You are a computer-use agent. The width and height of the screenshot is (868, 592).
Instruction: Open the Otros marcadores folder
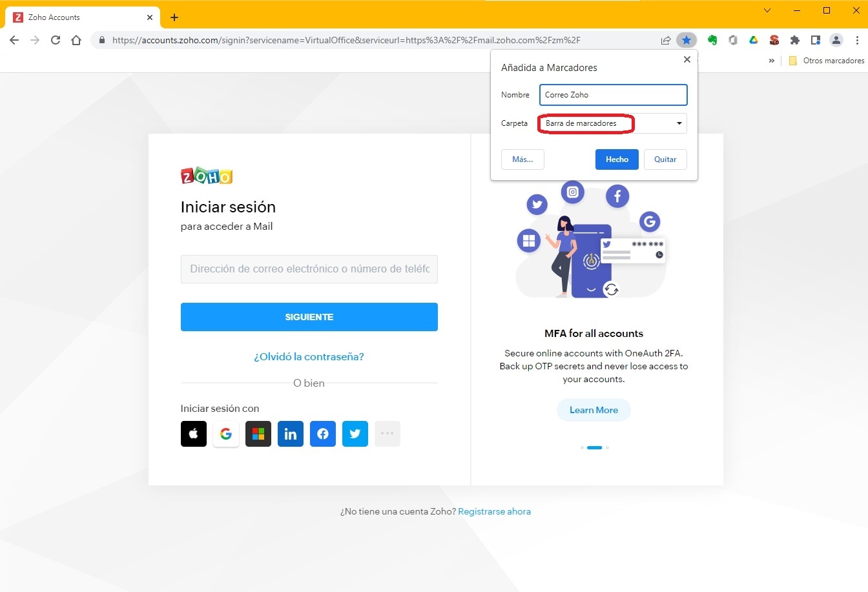827,61
